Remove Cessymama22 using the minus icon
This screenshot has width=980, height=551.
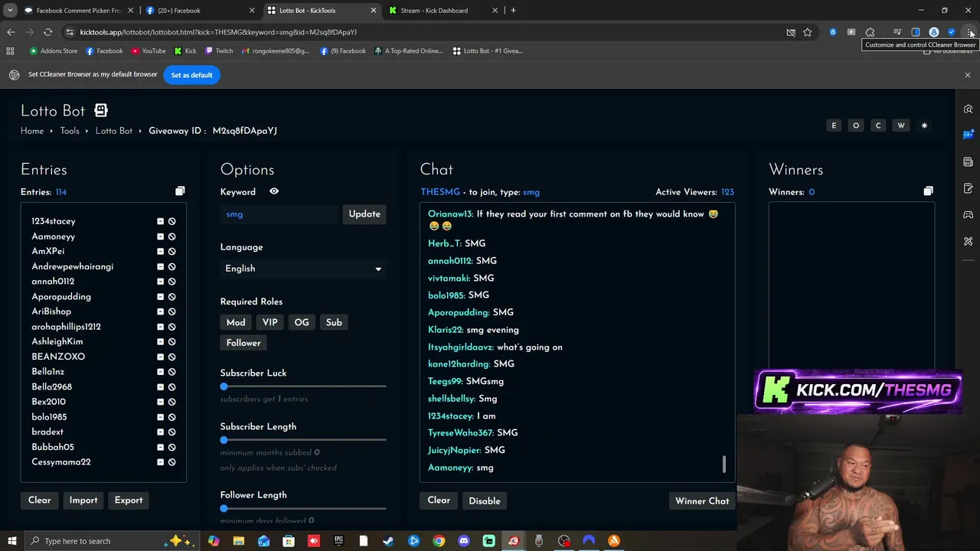tap(161, 462)
